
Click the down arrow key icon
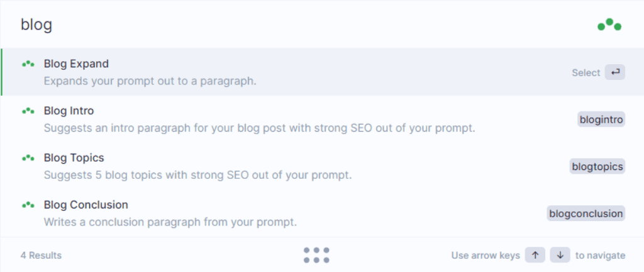pos(560,255)
